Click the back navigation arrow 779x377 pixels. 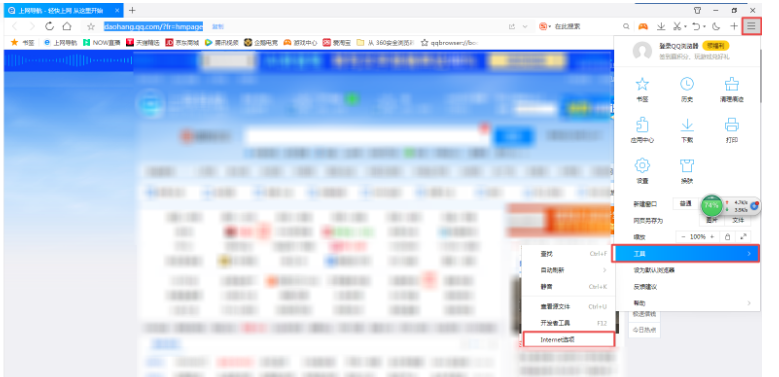point(15,26)
